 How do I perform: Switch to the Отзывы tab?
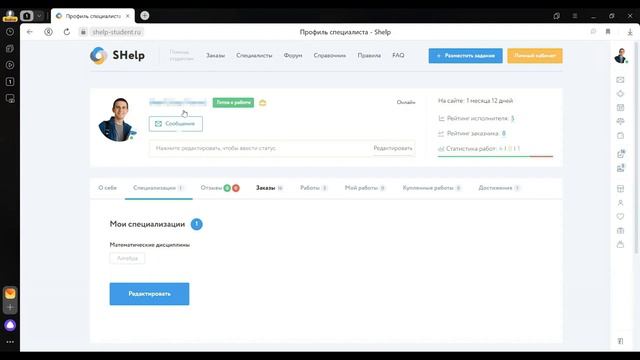click(220, 188)
